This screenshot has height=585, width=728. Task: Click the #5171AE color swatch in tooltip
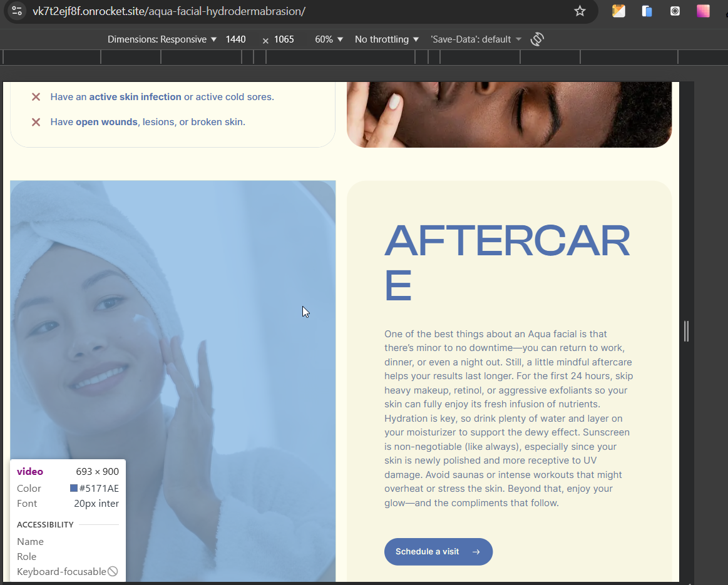coord(73,488)
